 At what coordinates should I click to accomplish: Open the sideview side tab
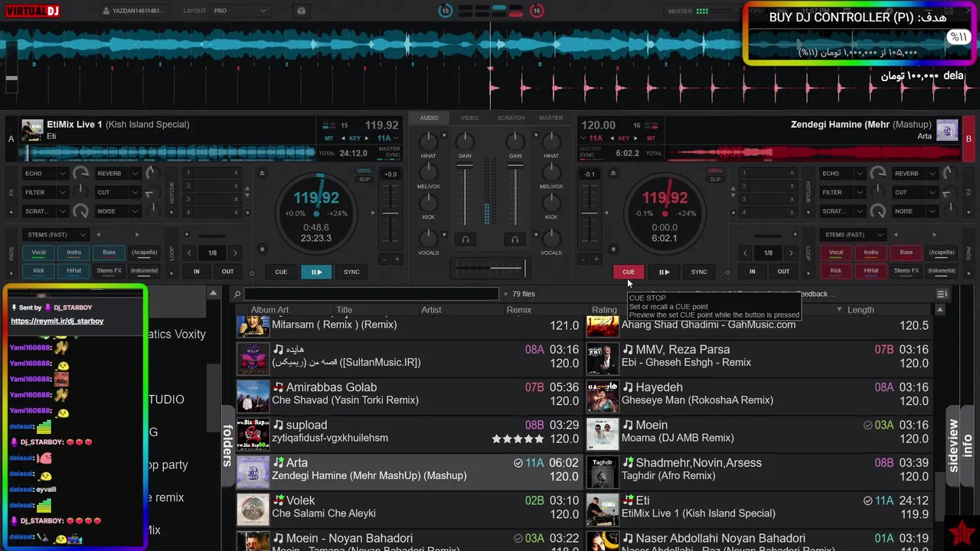pyautogui.click(x=953, y=445)
